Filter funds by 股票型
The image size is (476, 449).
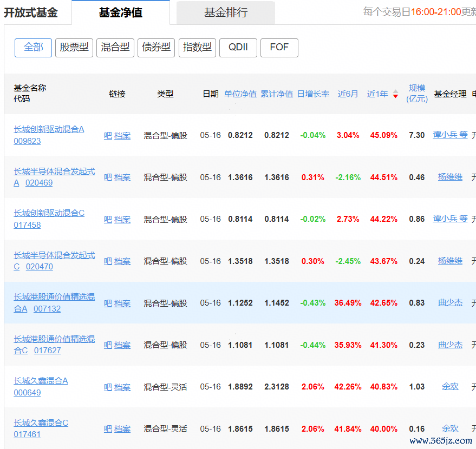(x=74, y=48)
